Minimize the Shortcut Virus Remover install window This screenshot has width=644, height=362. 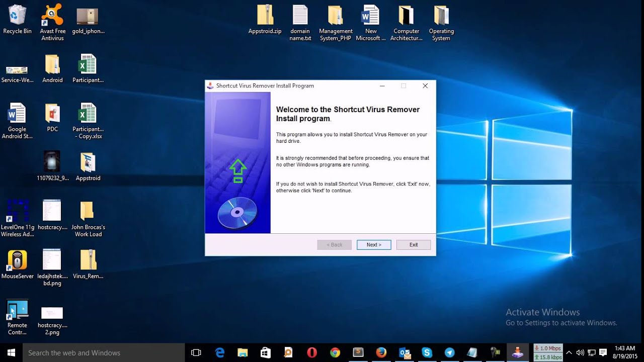(382, 86)
